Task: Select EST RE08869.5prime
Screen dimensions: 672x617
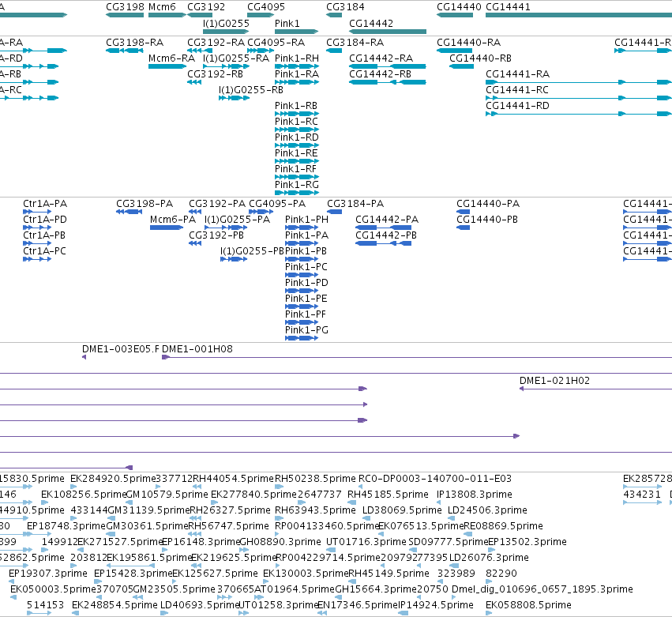Action: point(468,534)
